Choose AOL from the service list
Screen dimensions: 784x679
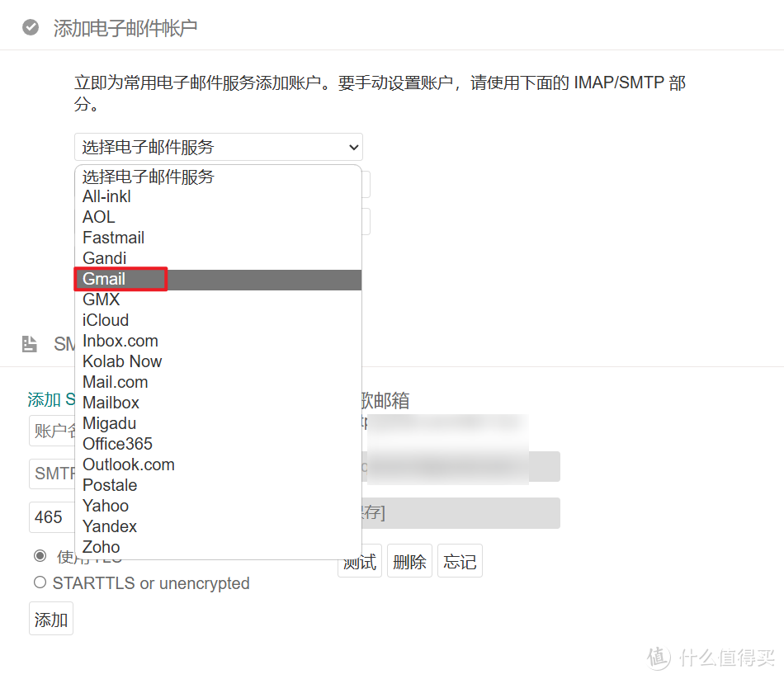[x=218, y=217]
